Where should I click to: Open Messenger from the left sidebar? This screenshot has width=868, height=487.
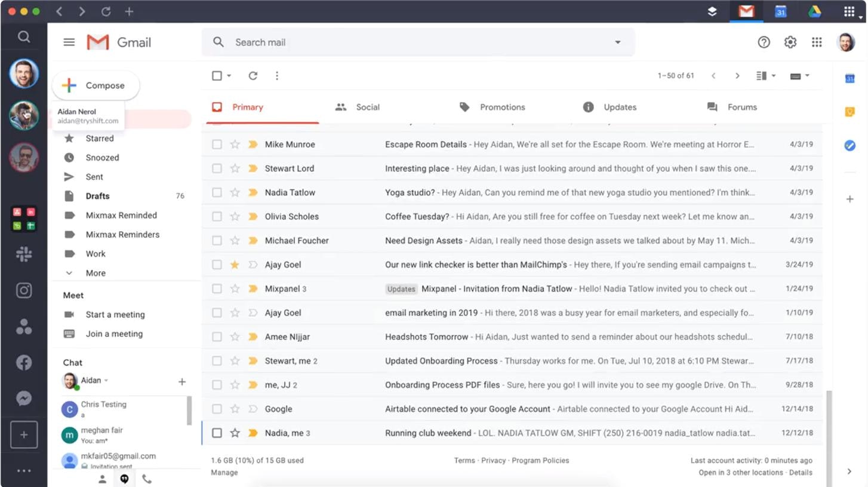coord(24,399)
